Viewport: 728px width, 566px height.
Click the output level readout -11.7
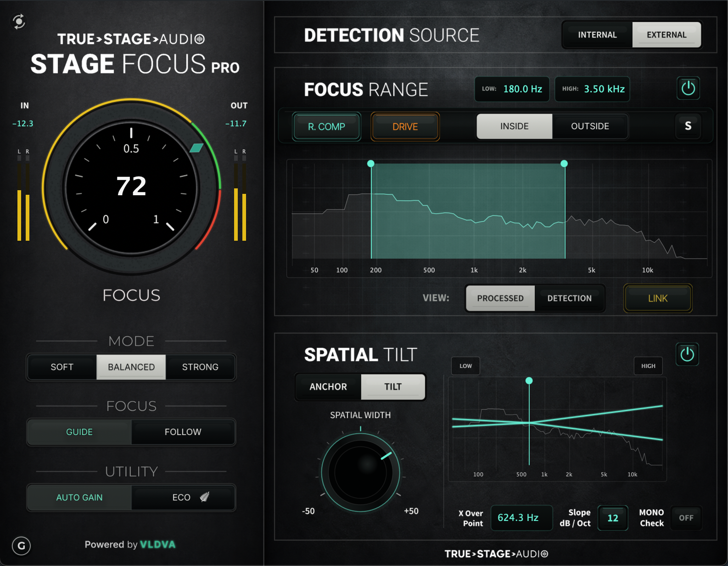(236, 123)
